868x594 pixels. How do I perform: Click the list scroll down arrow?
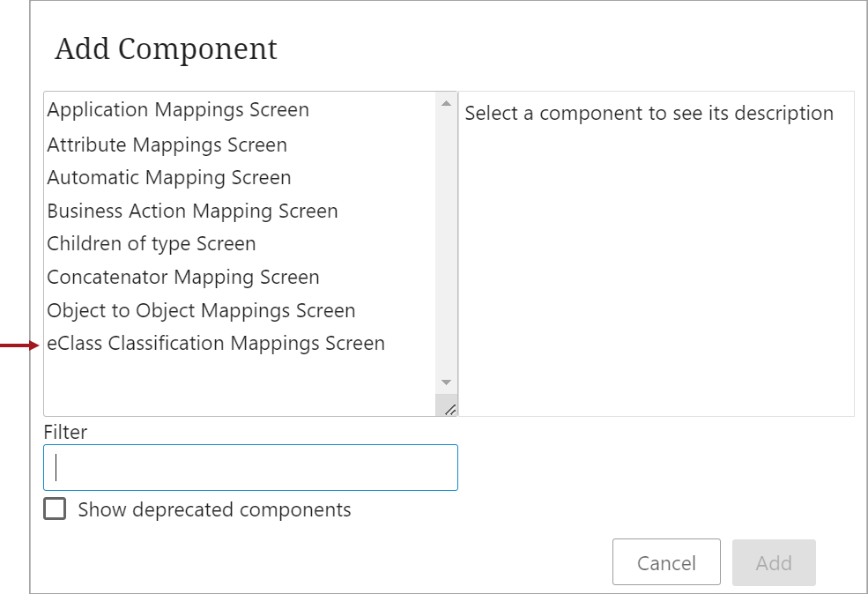446,382
